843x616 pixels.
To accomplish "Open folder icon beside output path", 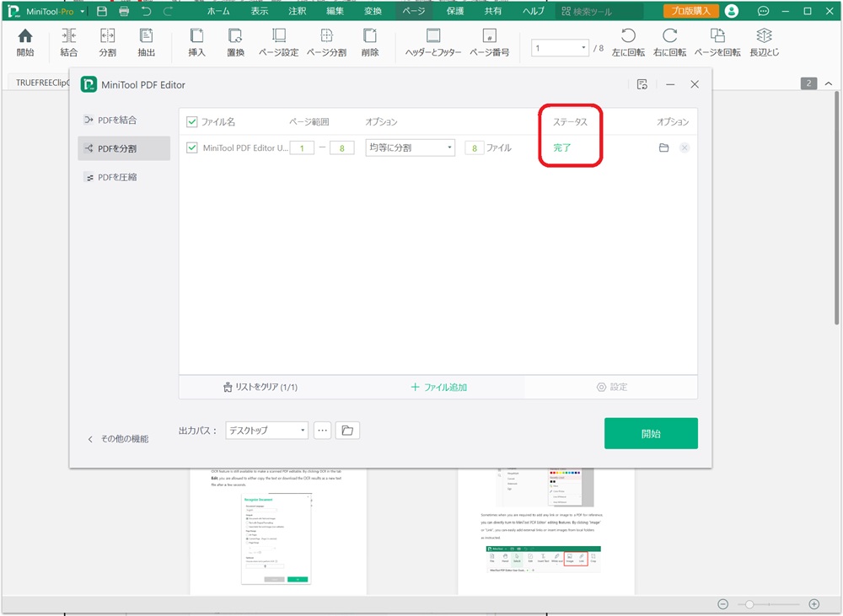I will [x=347, y=430].
